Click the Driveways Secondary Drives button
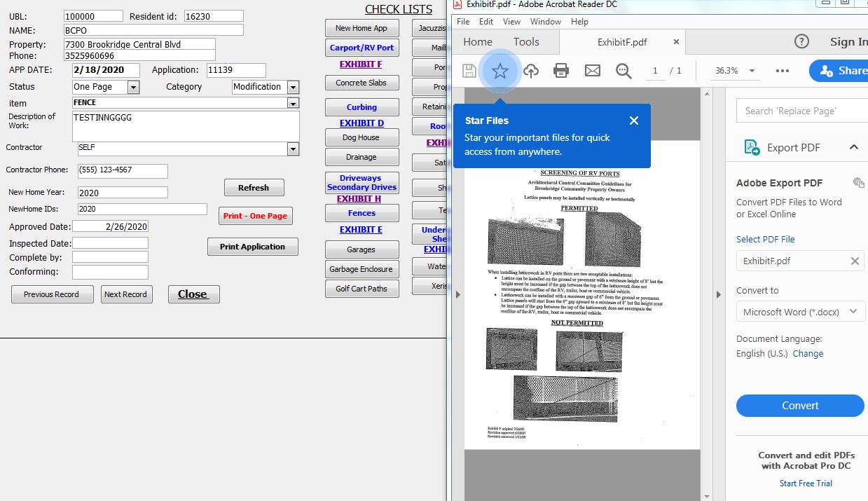 (361, 183)
